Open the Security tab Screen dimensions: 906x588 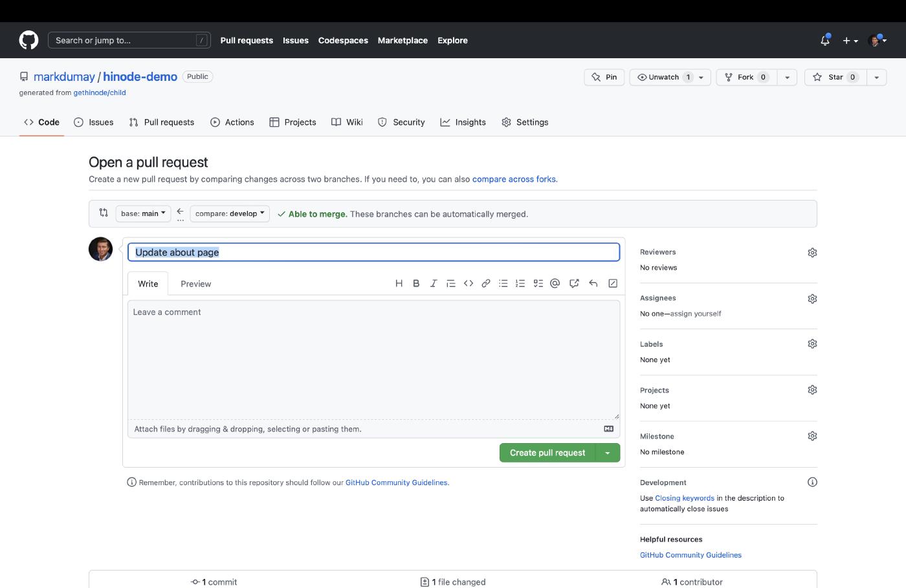coord(401,122)
